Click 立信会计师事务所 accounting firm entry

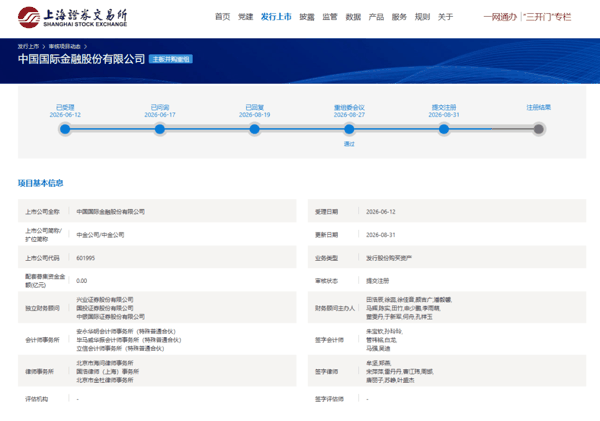pos(120,348)
